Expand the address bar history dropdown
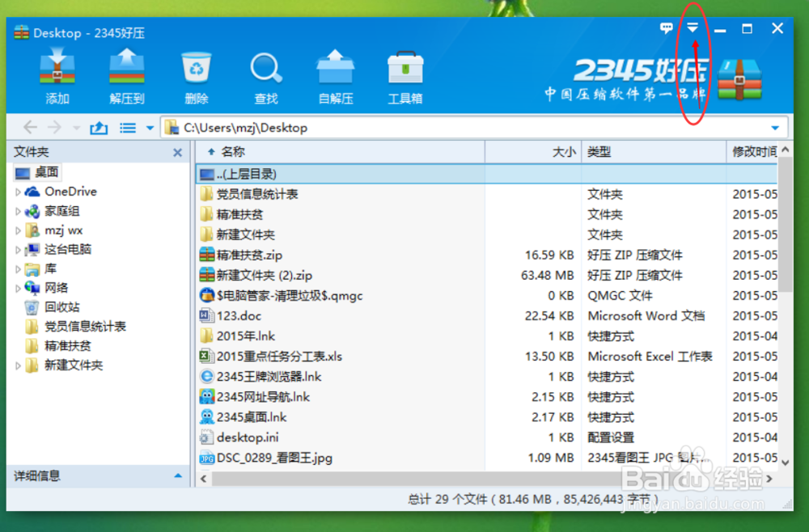 [775, 128]
